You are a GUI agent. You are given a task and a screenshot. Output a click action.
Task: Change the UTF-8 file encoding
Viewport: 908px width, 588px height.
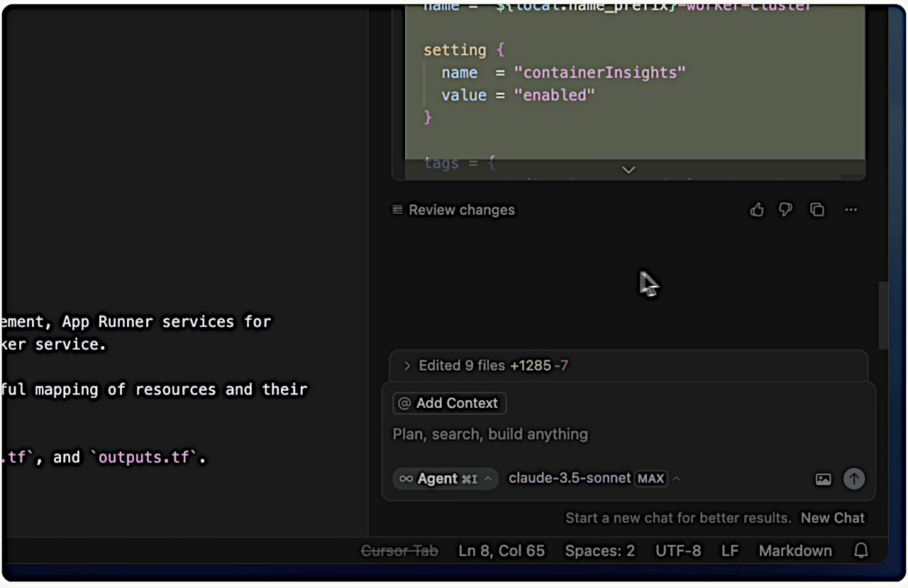677,551
